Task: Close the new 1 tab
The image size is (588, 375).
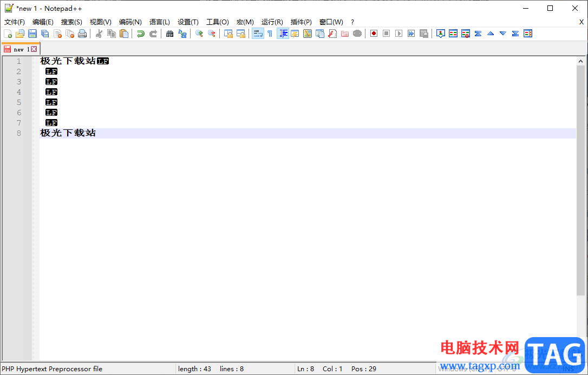Action: click(x=34, y=49)
